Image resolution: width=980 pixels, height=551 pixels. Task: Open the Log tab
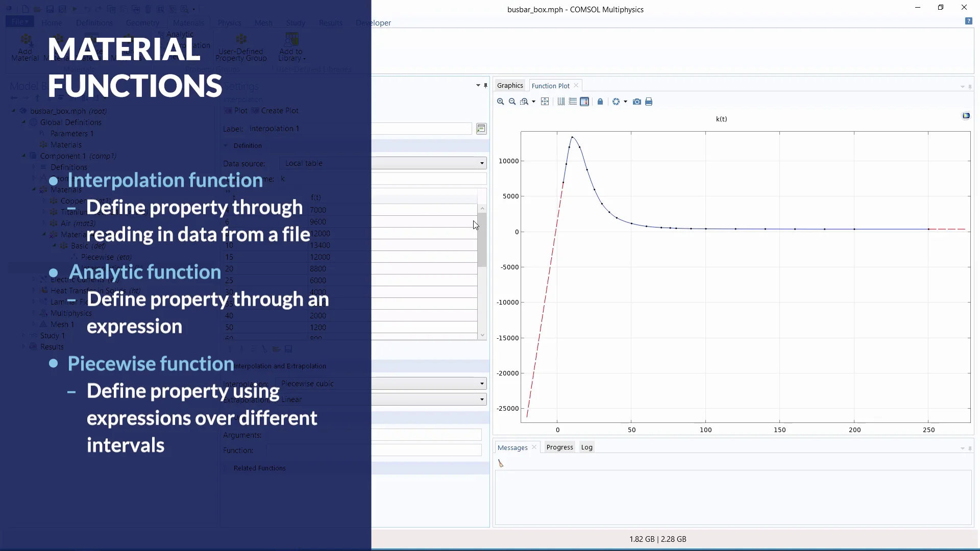[587, 447]
